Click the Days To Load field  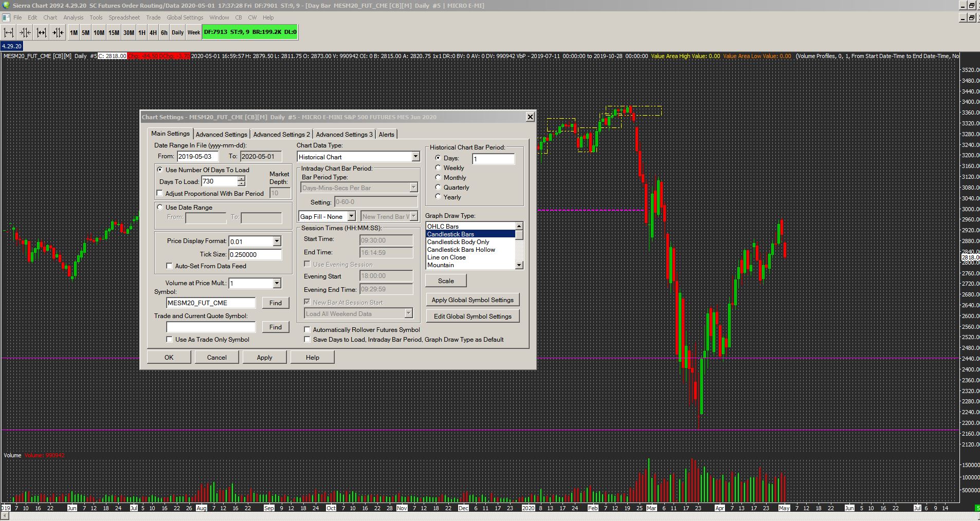pyautogui.click(x=220, y=181)
